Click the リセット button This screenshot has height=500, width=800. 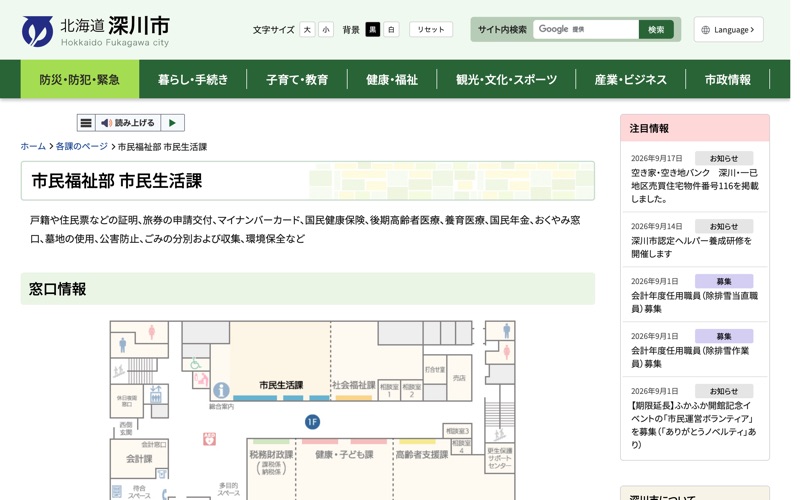click(x=431, y=30)
